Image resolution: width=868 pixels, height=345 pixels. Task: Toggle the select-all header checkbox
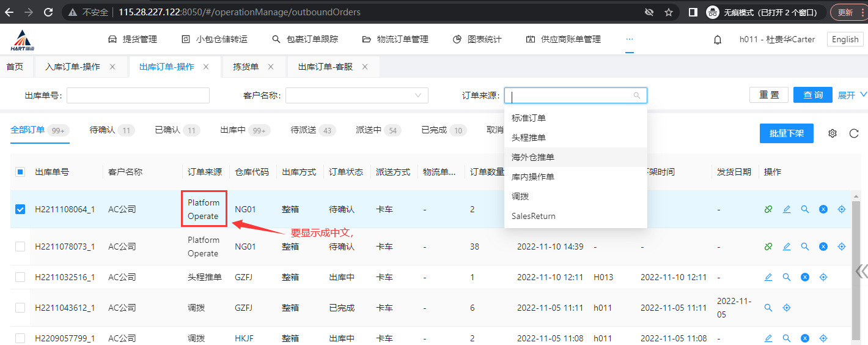20,172
